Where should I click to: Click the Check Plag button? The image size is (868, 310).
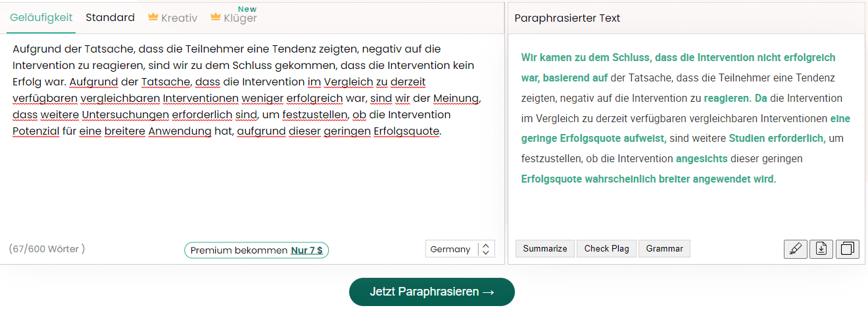(x=606, y=248)
